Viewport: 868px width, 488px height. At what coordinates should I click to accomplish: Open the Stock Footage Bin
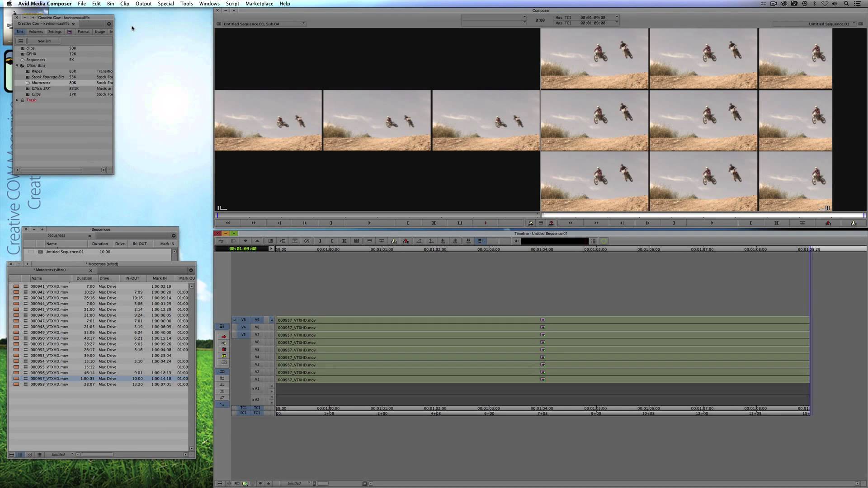point(47,77)
